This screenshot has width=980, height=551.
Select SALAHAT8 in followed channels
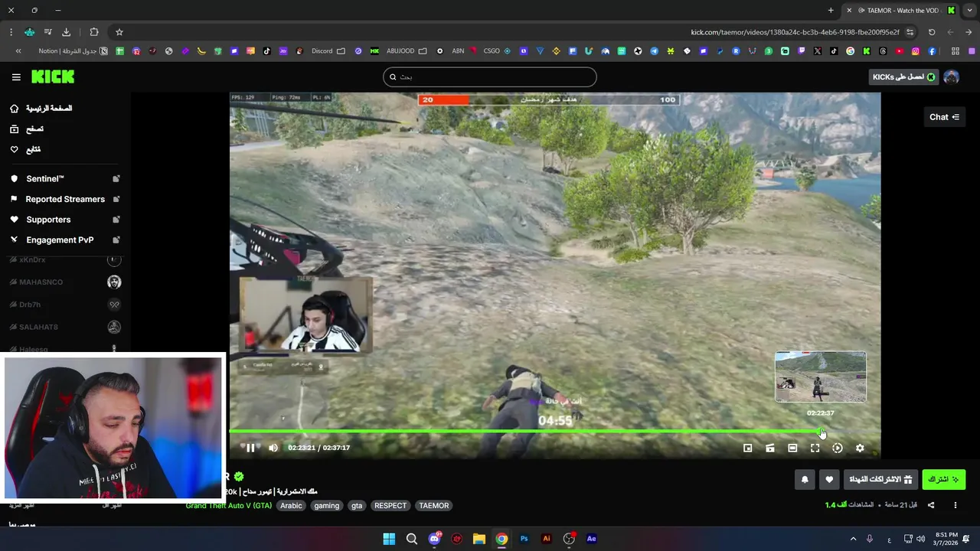(x=65, y=327)
